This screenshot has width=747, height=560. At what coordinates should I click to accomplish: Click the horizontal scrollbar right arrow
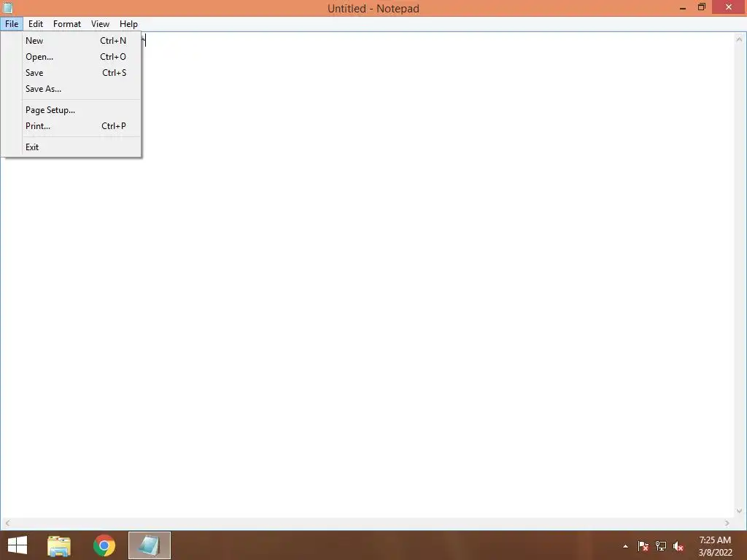727,523
